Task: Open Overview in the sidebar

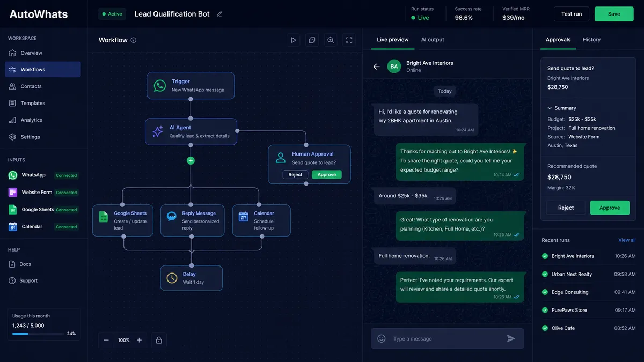Action: click(43, 53)
